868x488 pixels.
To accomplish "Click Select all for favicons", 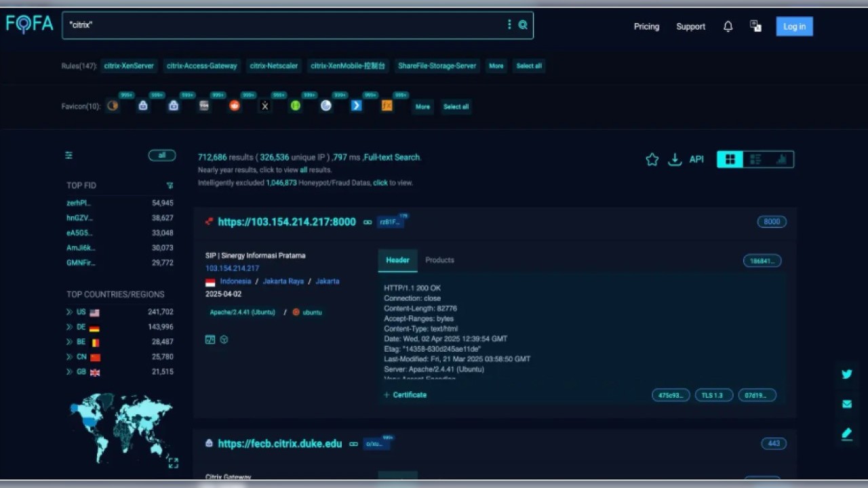I will tap(456, 106).
